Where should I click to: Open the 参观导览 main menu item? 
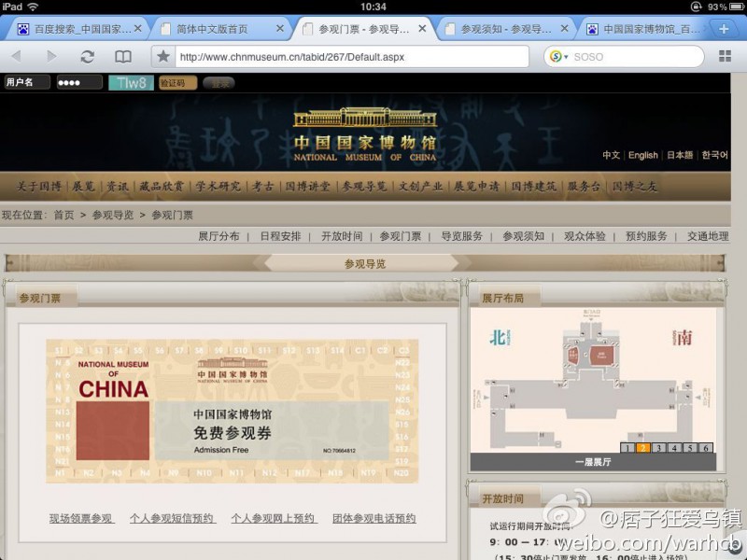(x=364, y=186)
